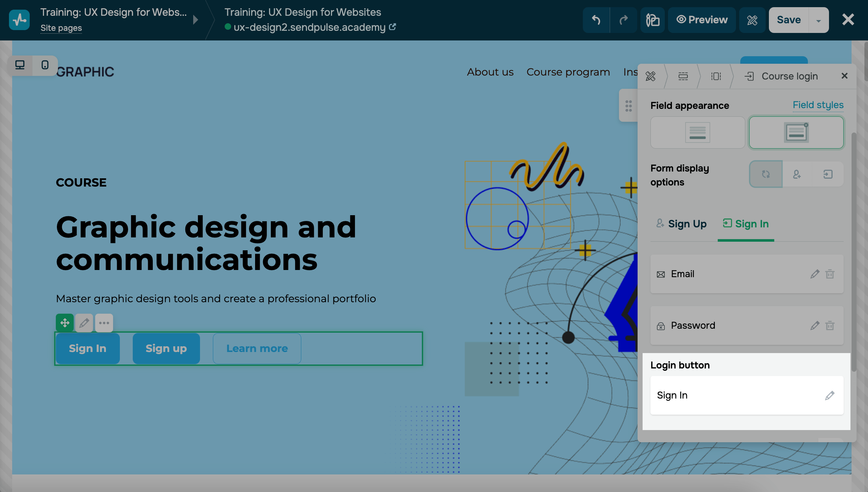Screen dimensions: 868x492
Task: Select the Sign In tab
Action: [x=746, y=224]
